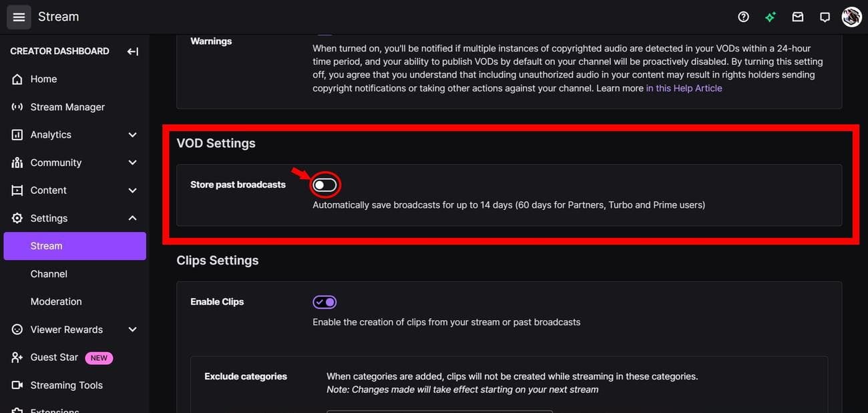868x413 pixels.
Task: Click the help question mark icon
Action: click(x=743, y=17)
